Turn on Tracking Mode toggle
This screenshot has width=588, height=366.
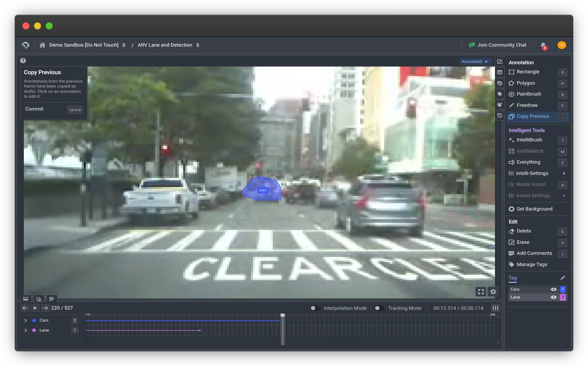pos(379,308)
